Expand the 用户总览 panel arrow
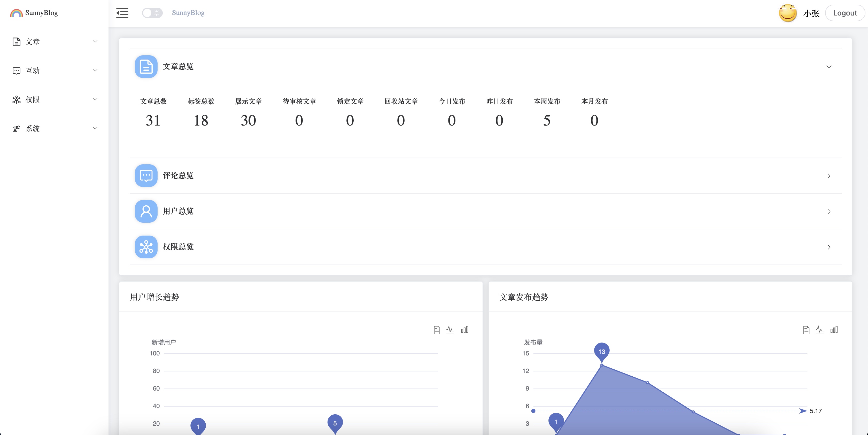Screen dimensions: 868x435 [829, 212]
